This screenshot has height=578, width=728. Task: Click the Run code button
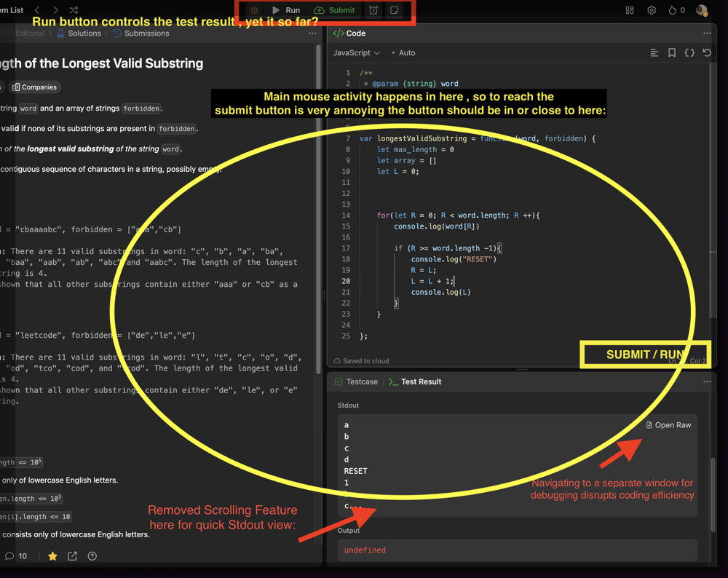[286, 10]
